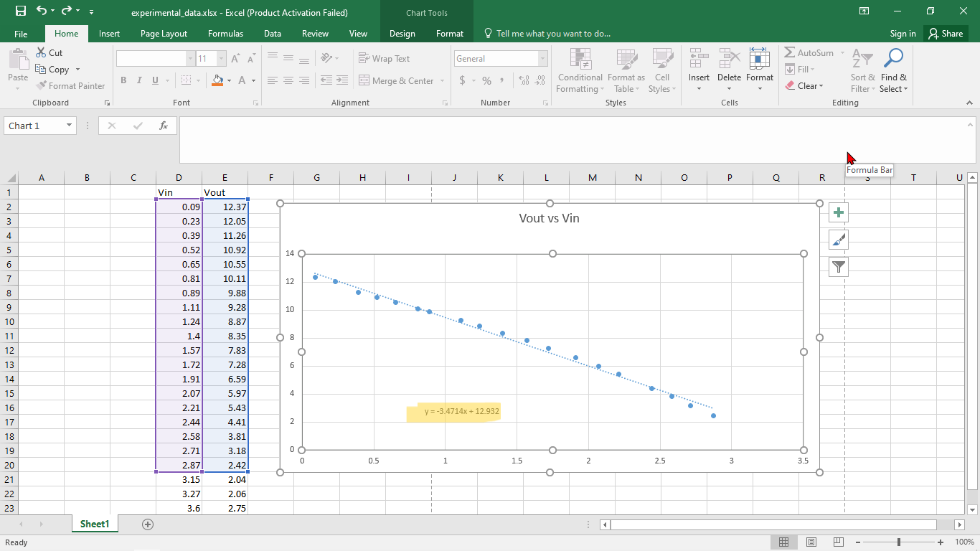Toggle italic formatting

[x=138, y=80]
